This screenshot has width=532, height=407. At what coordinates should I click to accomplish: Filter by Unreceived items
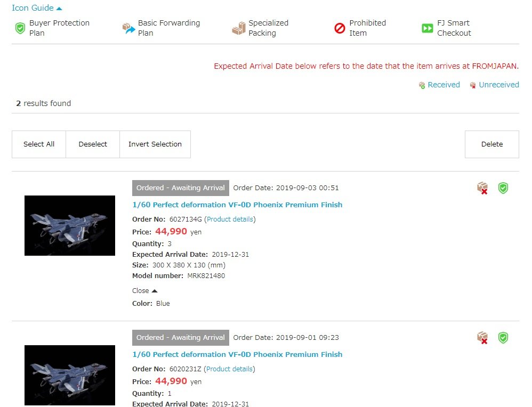499,85
